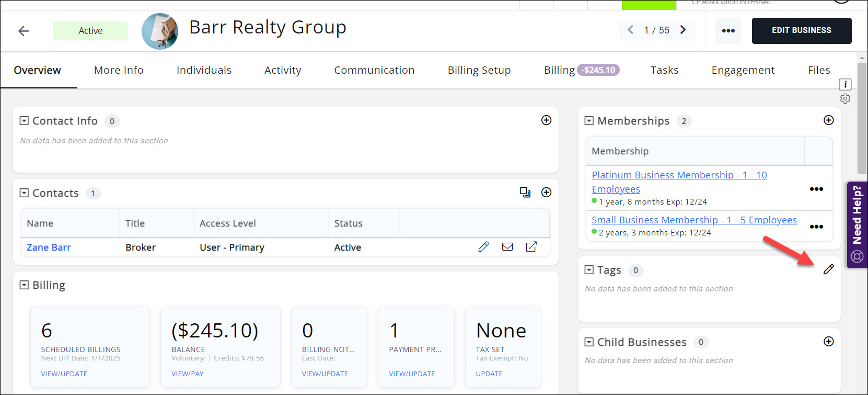Click the Edit Business button
This screenshot has height=395, width=868.
801,30
